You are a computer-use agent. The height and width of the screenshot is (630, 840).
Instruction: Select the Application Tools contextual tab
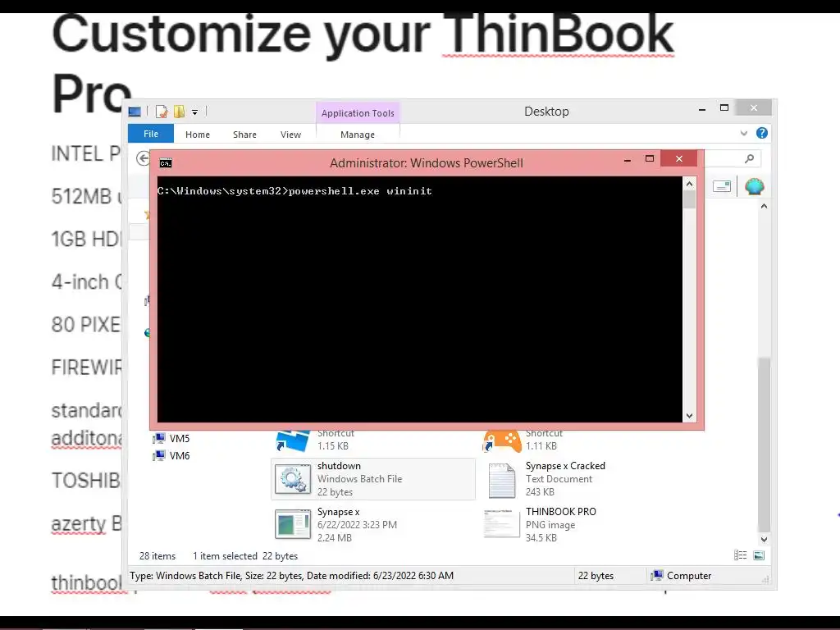[x=358, y=113]
